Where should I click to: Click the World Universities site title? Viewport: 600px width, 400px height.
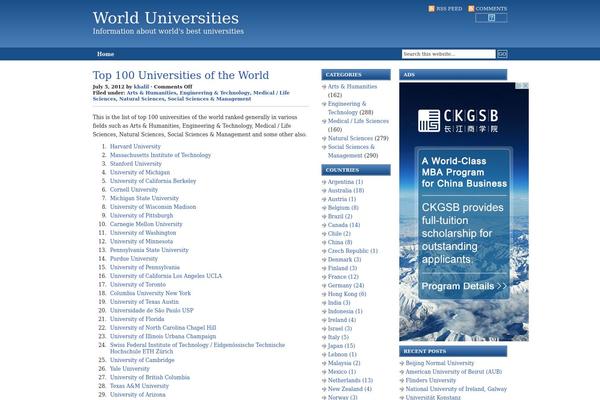[166, 18]
